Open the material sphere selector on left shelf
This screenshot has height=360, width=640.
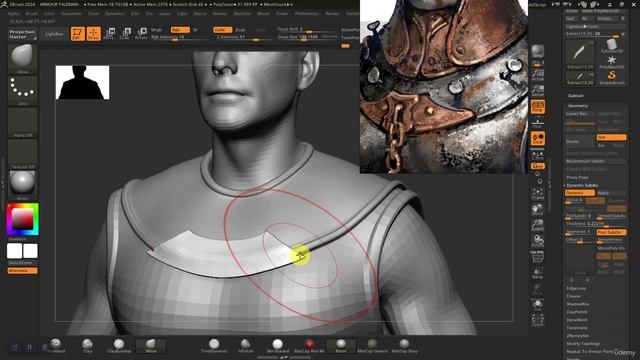click(x=22, y=185)
